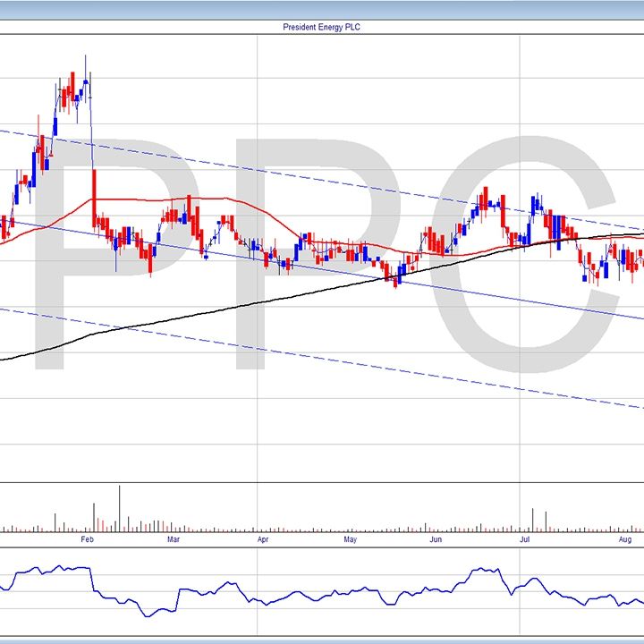Click the Aug marker on the time axis

click(x=625, y=540)
